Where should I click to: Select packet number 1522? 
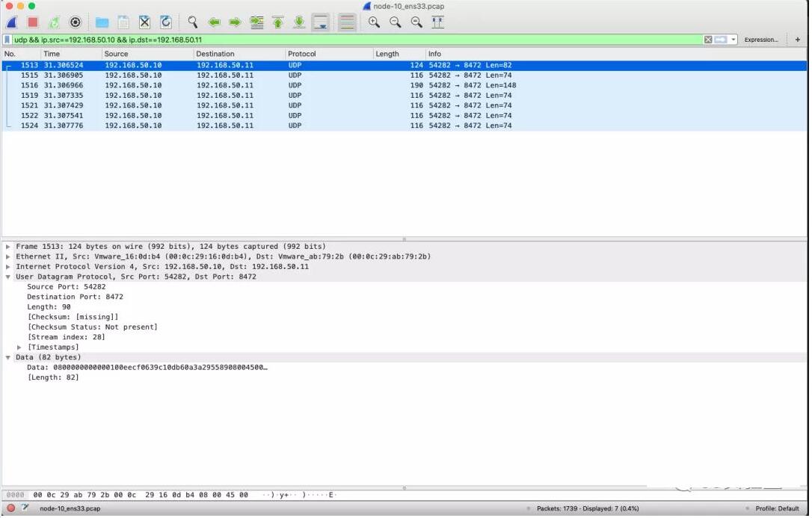click(404, 116)
